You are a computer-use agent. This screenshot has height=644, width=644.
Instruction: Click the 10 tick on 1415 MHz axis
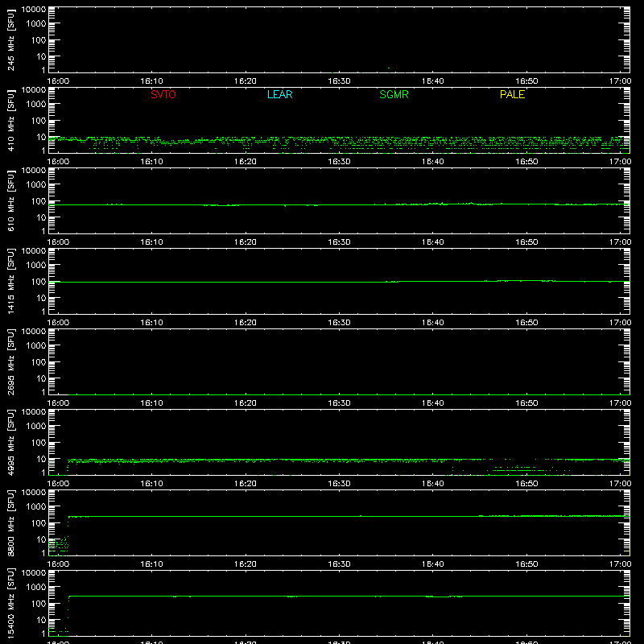41,298
